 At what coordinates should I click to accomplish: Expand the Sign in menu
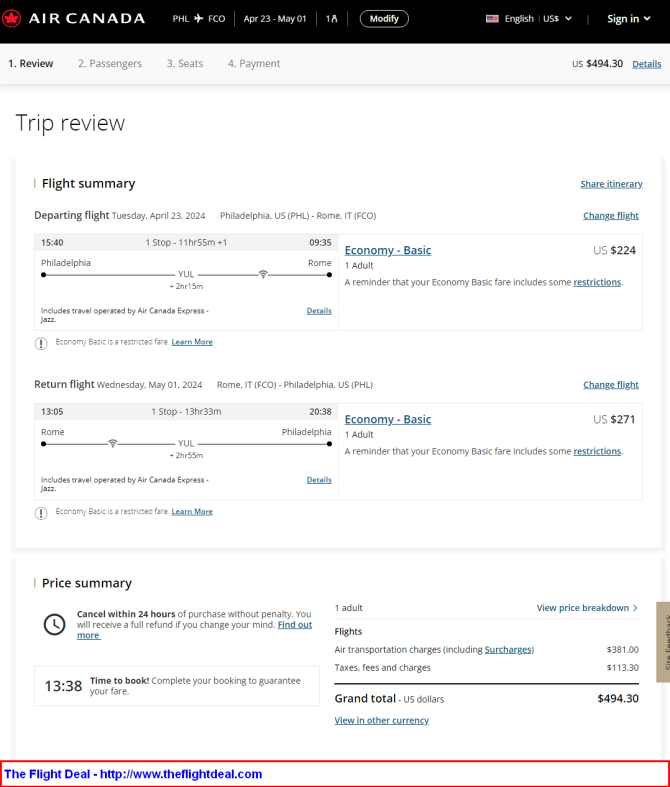[629, 19]
